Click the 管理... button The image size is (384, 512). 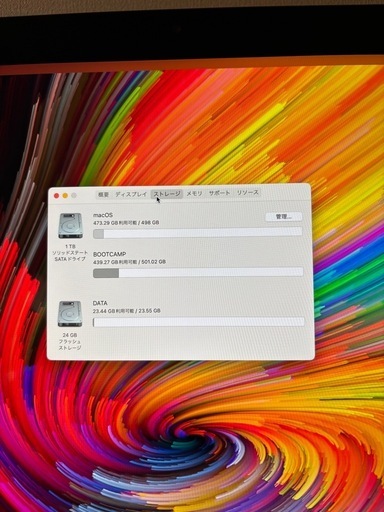(284, 217)
